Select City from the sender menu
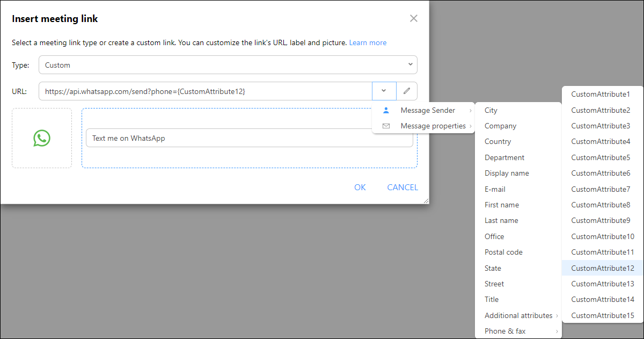The height and width of the screenshot is (339, 644). [518, 110]
